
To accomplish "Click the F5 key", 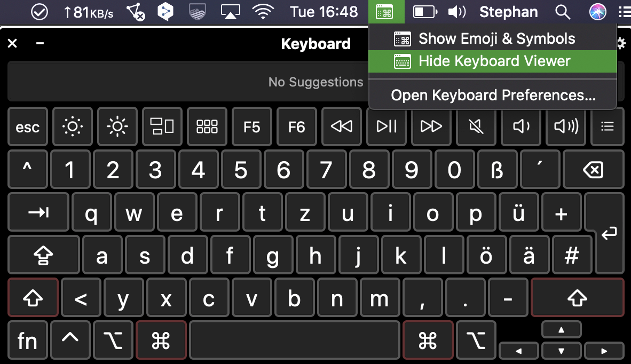I will [252, 126].
